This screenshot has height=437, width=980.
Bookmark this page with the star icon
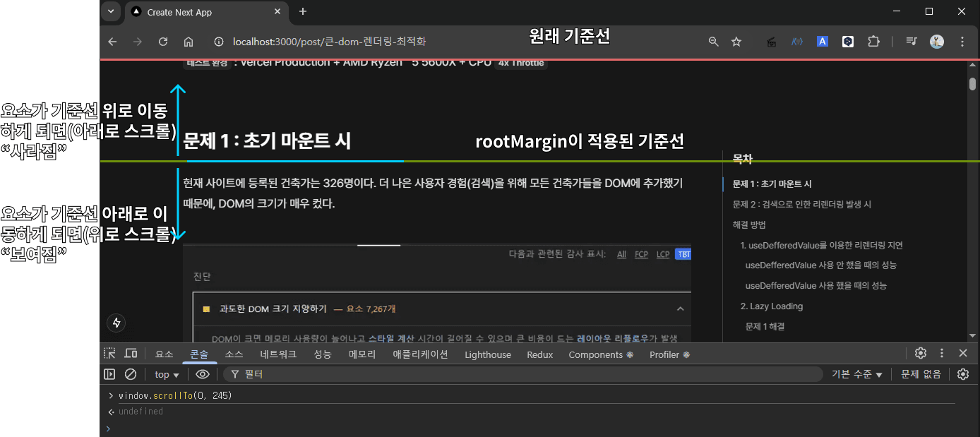[736, 42]
